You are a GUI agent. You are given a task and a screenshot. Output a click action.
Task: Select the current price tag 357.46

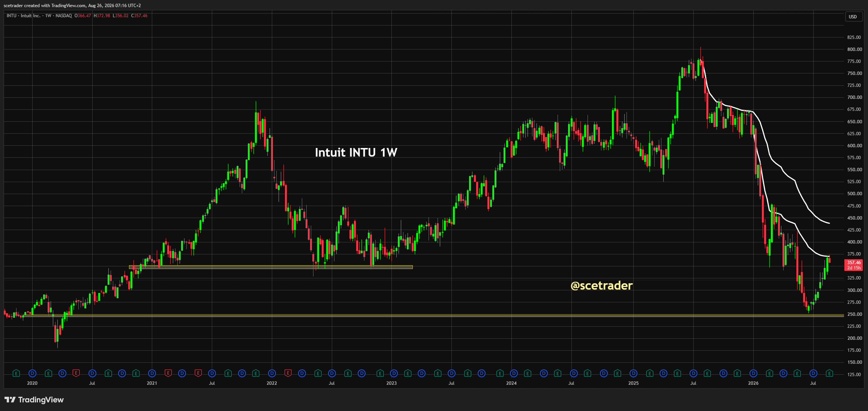pyautogui.click(x=854, y=265)
